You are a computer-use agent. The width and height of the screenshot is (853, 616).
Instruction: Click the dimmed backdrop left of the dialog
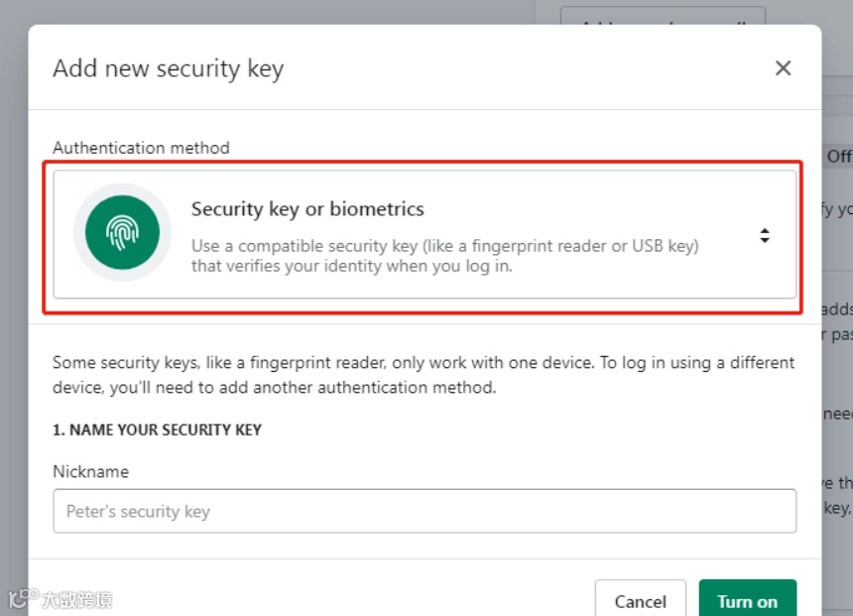point(13,298)
